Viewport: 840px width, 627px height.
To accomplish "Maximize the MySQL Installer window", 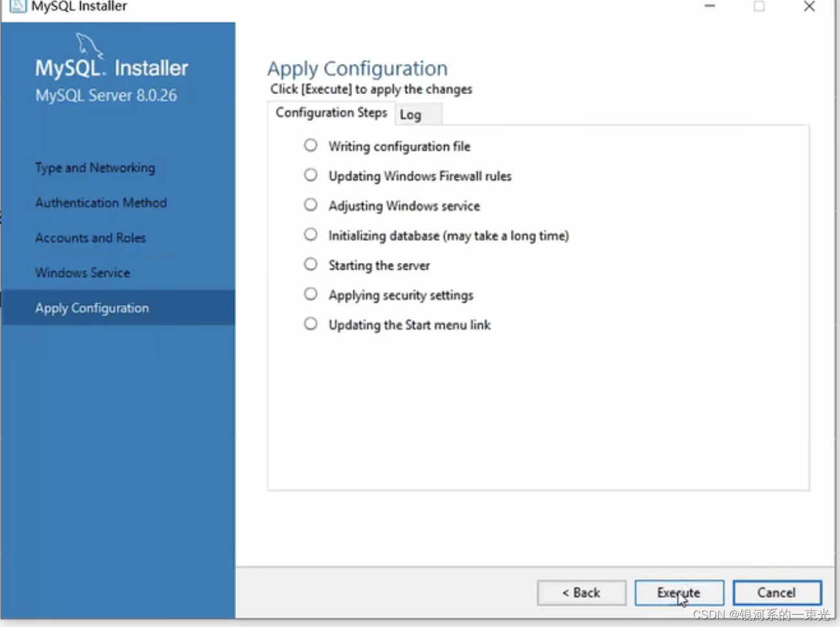I will click(x=759, y=6).
